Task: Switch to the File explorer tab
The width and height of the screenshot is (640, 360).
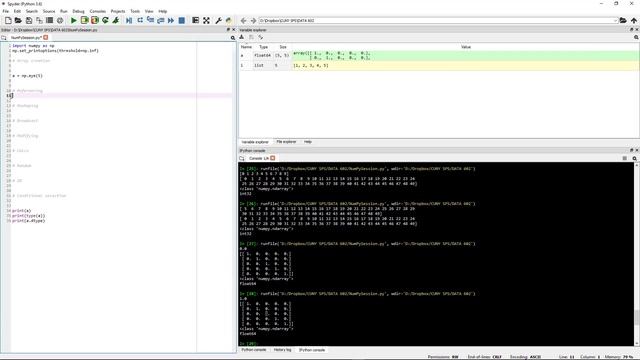Action: coord(286,142)
